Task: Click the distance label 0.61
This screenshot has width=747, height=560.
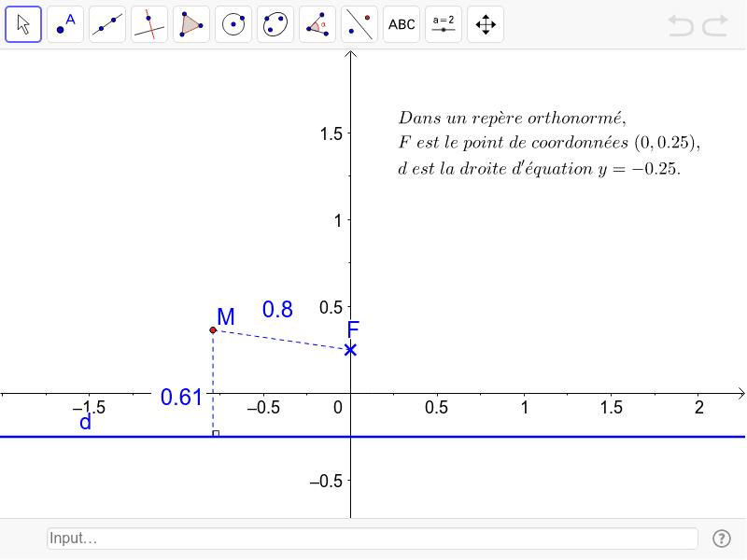Action: pyautogui.click(x=181, y=398)
